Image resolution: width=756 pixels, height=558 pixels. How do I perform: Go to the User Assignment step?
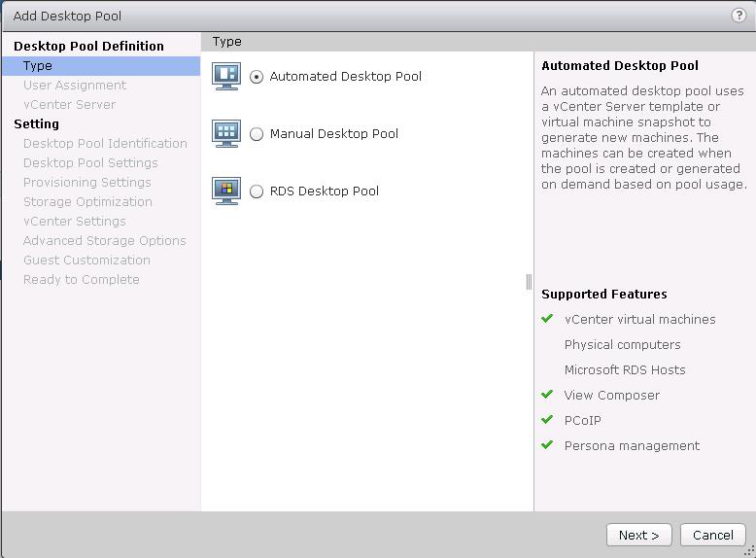pos(75,86)
